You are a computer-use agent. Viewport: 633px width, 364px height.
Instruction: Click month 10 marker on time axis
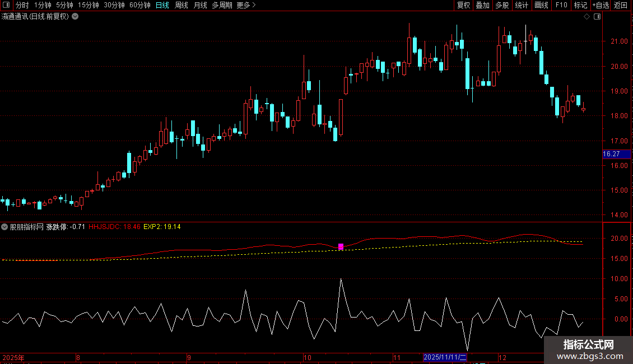tap(308, 357)
